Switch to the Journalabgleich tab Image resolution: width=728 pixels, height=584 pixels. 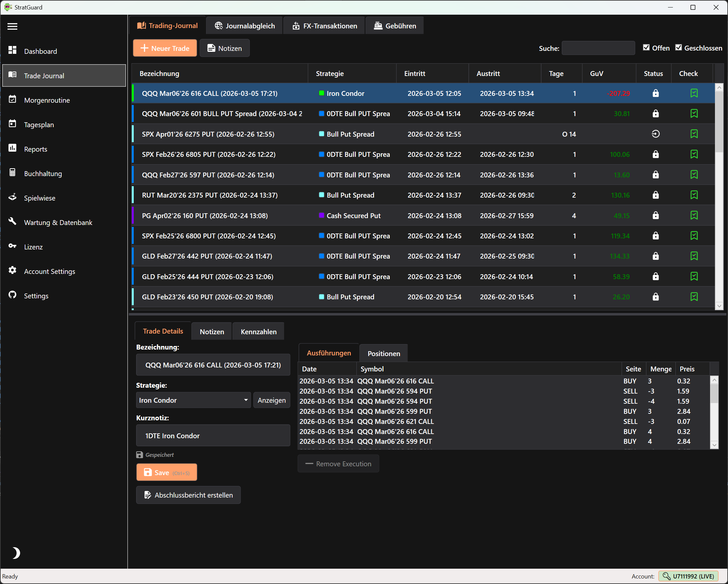click(x=245, y=26)
